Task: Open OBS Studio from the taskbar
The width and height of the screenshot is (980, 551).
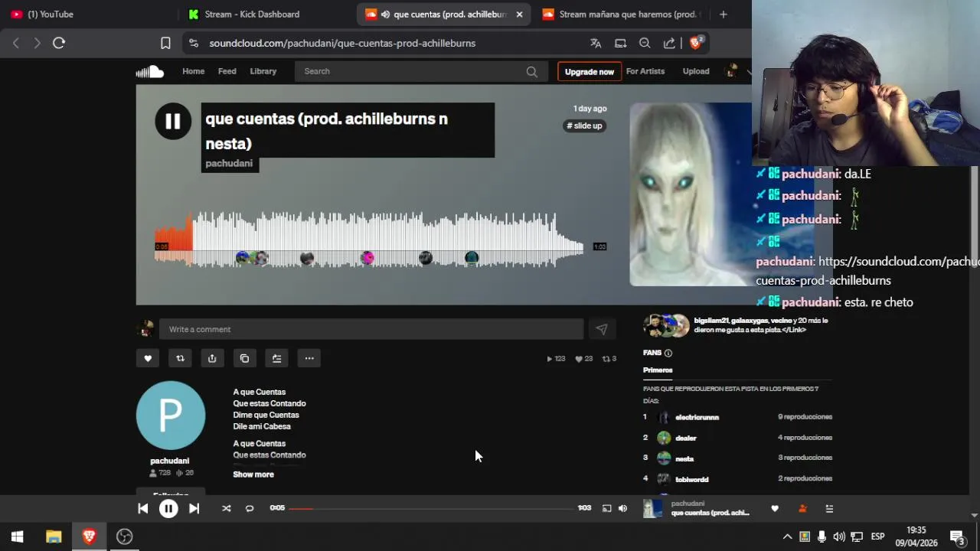Action: click(x=124, y=536)
